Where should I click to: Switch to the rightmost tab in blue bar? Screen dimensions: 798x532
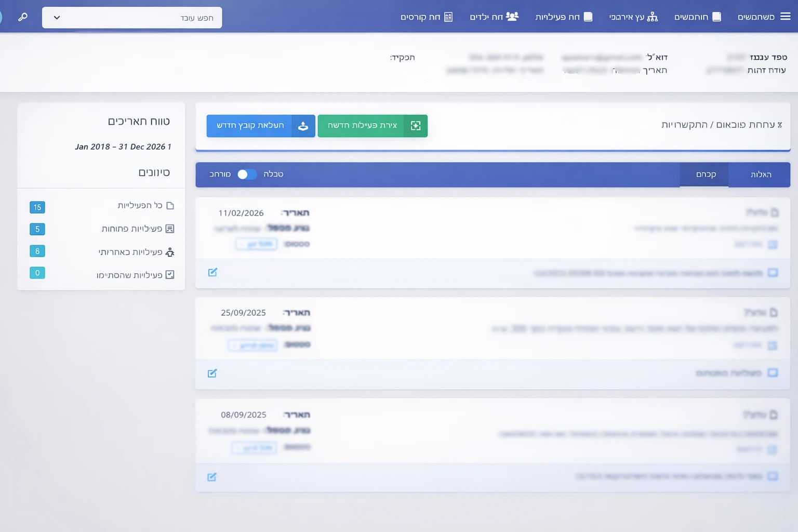(x=760, y=175)
